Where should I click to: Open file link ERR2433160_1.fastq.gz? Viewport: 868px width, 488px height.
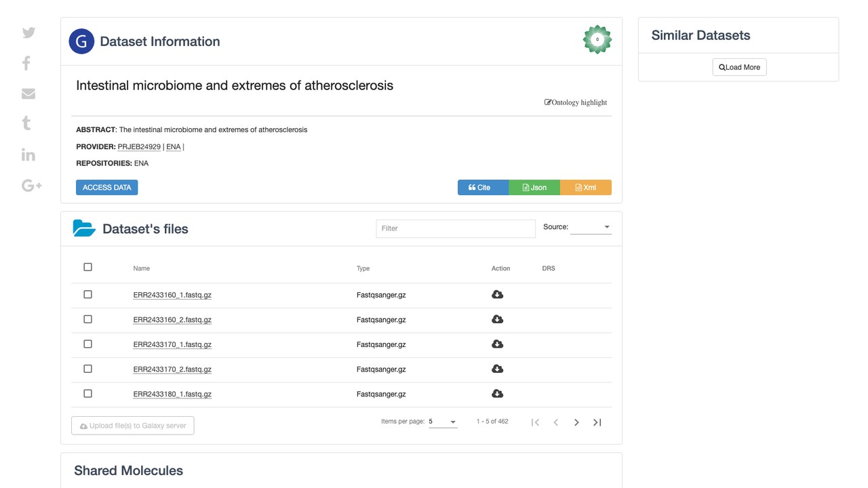click(172, 295)
